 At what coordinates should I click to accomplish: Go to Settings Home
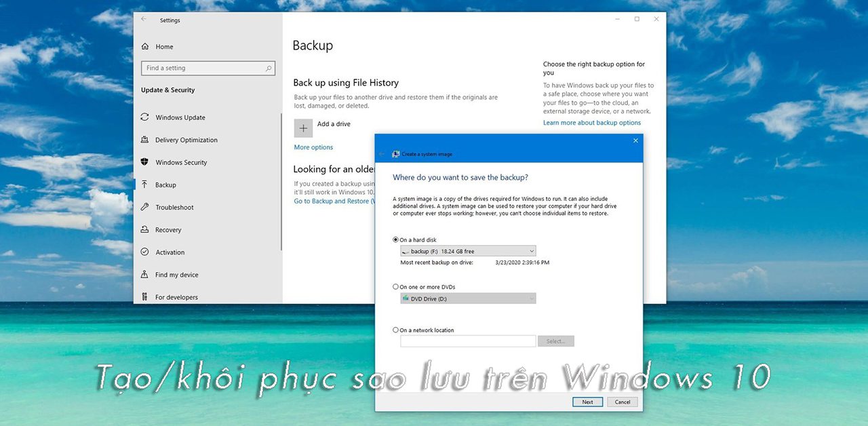coord(164,47)
